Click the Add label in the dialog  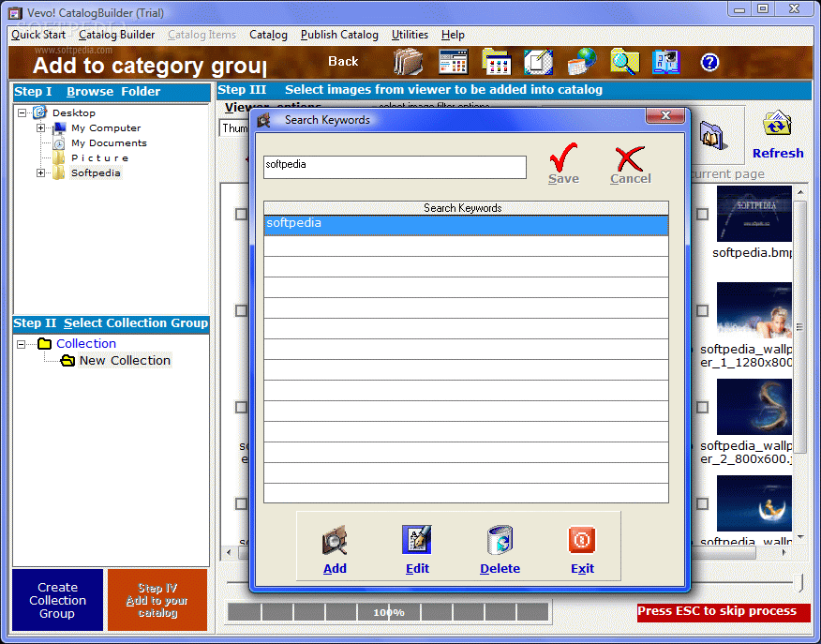click(335, 569)
